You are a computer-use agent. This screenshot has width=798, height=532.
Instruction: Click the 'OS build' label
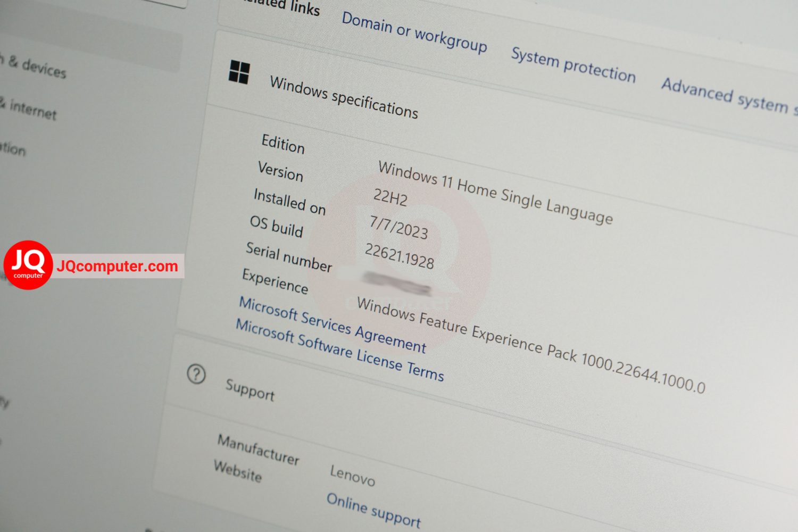[276, 226]
